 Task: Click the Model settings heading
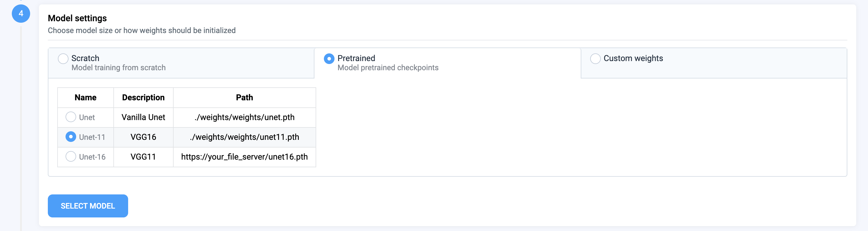pos(77,18)
